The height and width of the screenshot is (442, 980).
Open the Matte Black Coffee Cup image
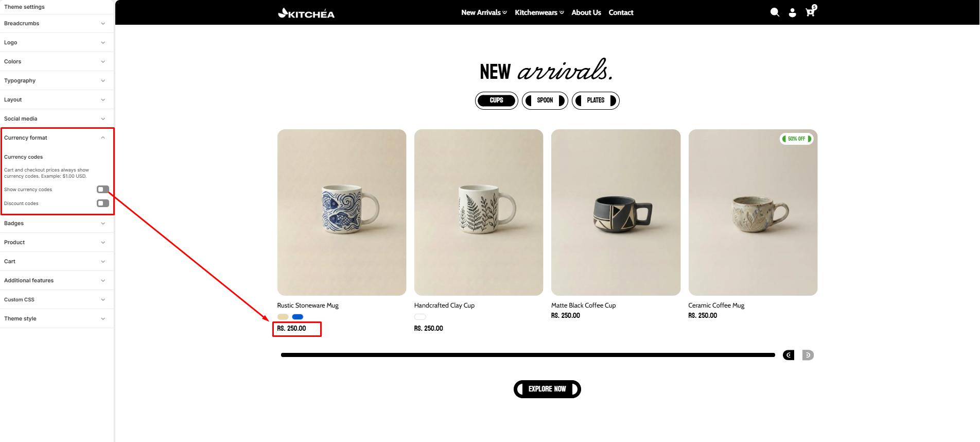pos(616,212)
